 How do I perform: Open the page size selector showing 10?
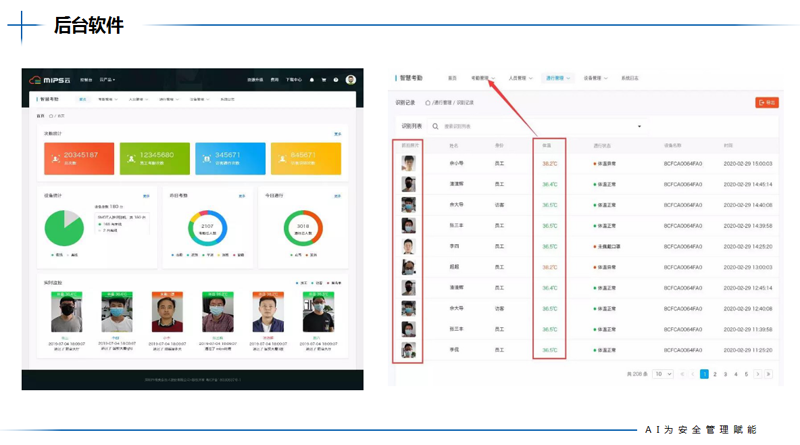[x=663, y=373]
